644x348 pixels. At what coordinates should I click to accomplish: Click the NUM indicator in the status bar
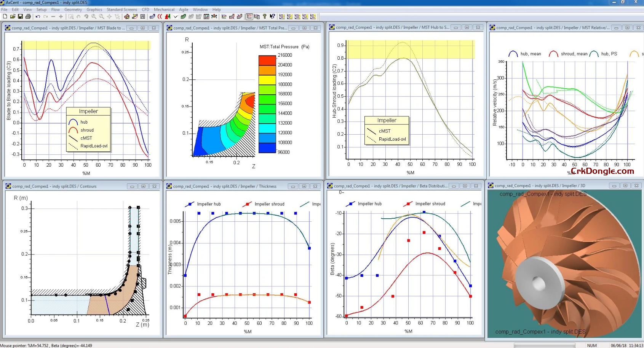click(x=591, y=345)
